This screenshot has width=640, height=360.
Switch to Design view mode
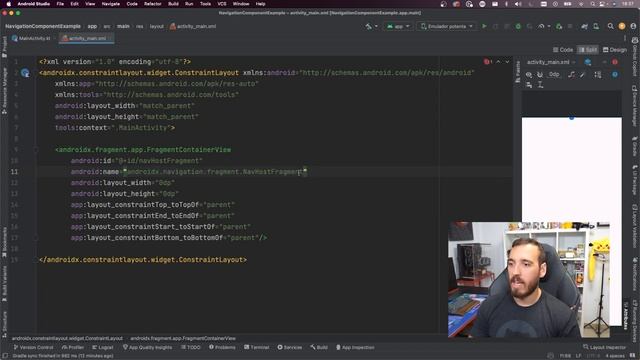coord(614,50)
